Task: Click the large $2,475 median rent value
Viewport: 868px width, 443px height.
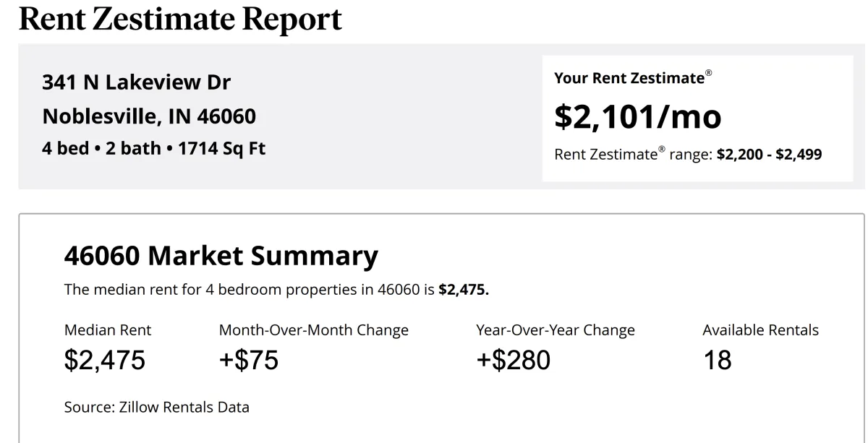Action: [x=105, y=360]
